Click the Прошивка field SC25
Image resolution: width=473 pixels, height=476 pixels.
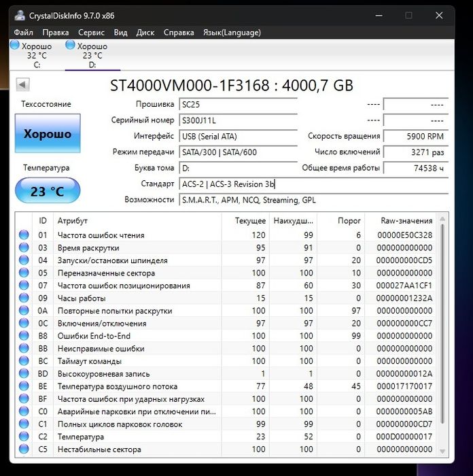tap(238, 105)
